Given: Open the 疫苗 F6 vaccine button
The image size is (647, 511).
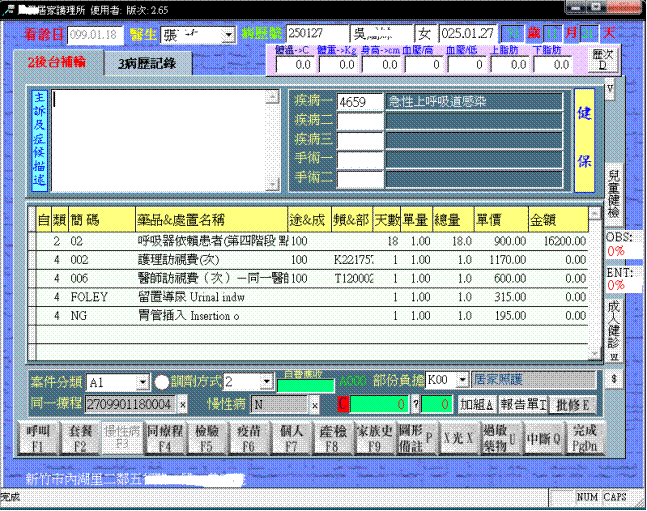Looking at the screenshot, I should tap(248, 436).
